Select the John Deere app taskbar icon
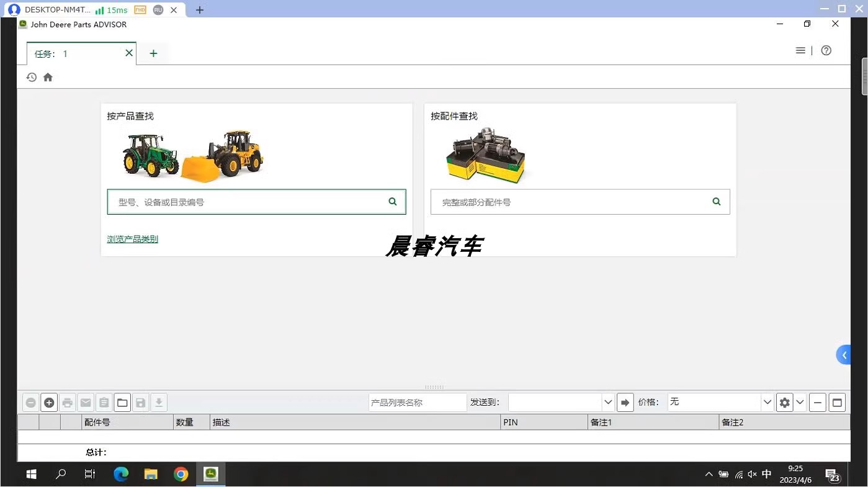Image resolution: width=868 pixels, height=487 pixels. (211, 475)
